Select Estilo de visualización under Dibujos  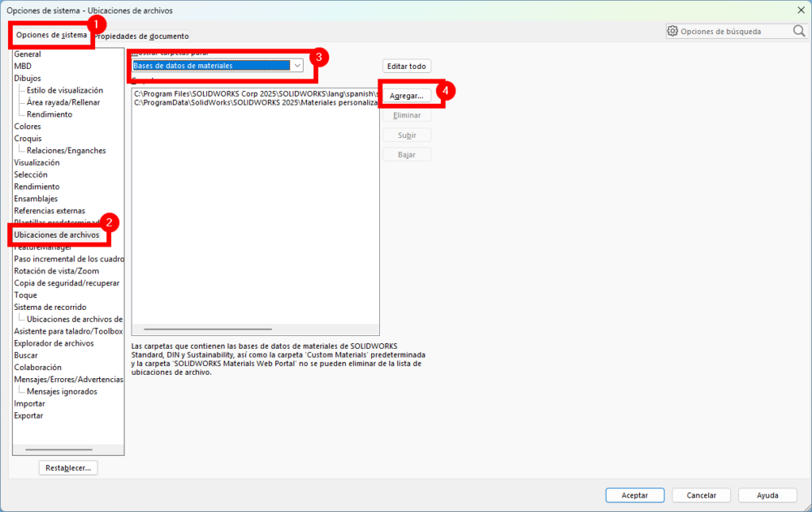[x=65, y=90]
